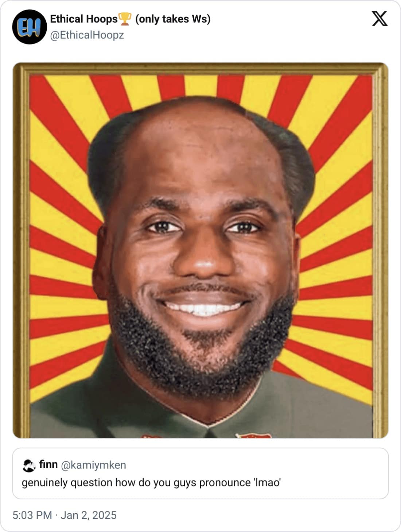Open the framed portrait image
Screen dimensions: 401x532
pos(200,250)
